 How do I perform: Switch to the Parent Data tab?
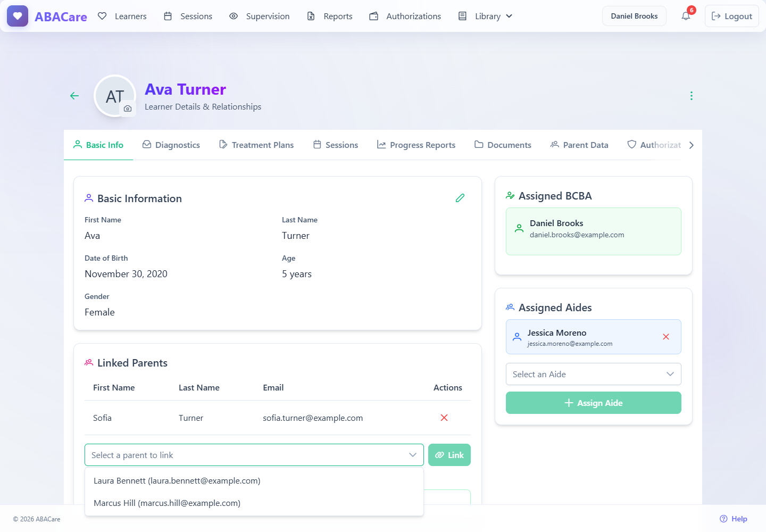click(x=579, y=145)
